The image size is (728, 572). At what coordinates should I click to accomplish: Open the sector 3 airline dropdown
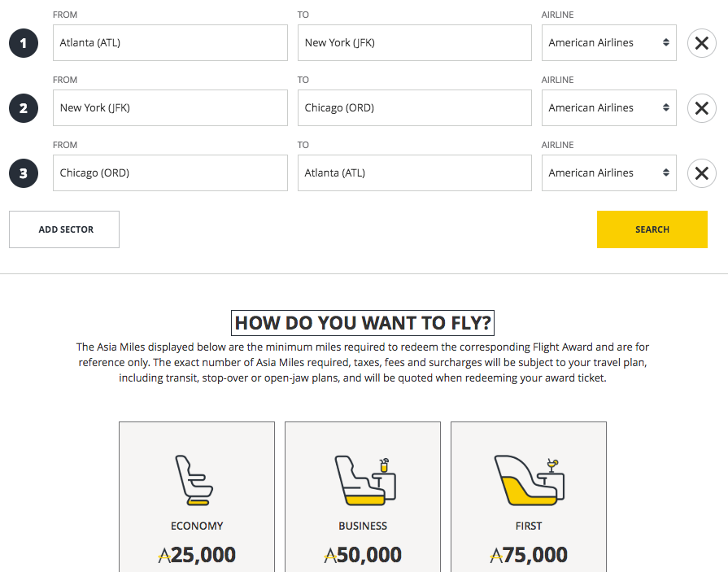[x=608, y=173]
